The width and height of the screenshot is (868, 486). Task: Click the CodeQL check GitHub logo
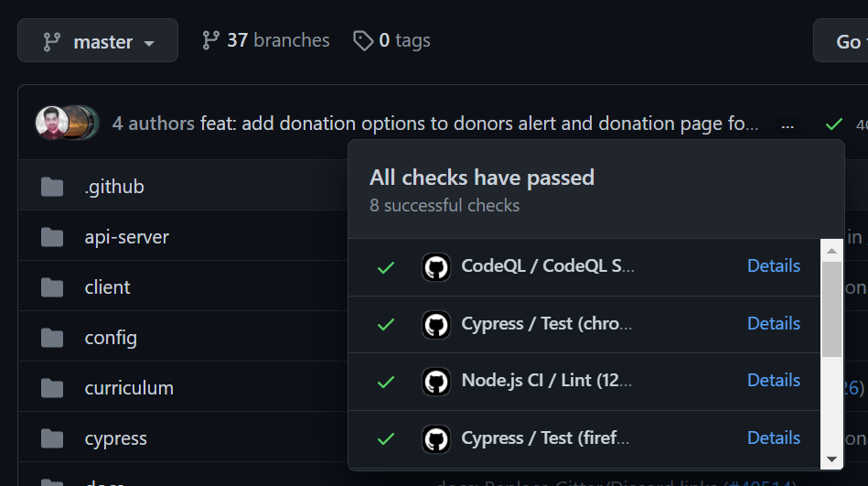pyautogui.click(x=436, y=266)
